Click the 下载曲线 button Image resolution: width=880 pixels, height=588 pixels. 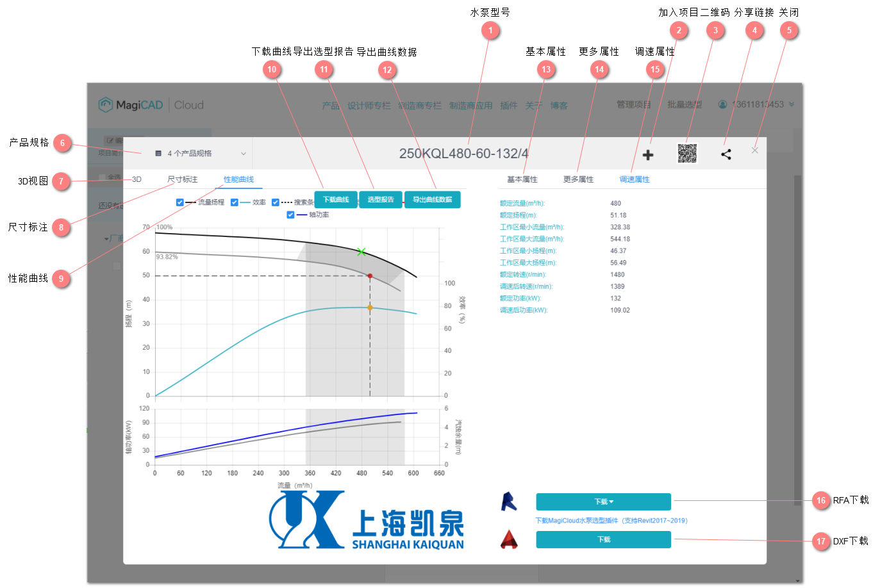(x=336, y=200)
